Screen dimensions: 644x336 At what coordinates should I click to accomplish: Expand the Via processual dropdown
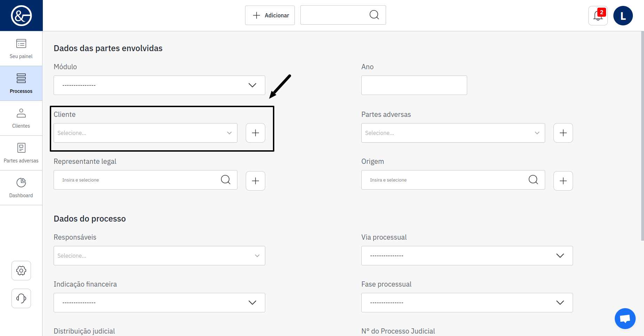[467, 256]
